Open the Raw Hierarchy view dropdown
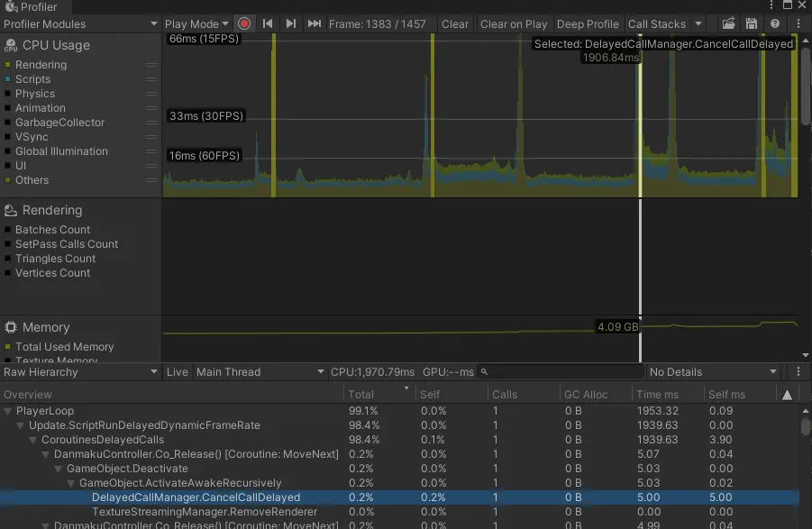812x529 pixels. (x=80, y=372)
